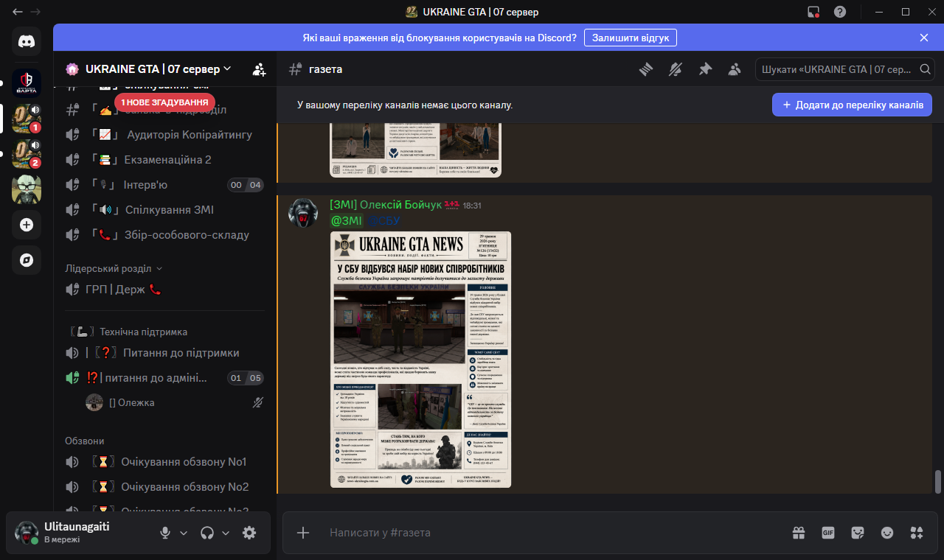Dismiss the feedback banner

(x=924, y=38)
